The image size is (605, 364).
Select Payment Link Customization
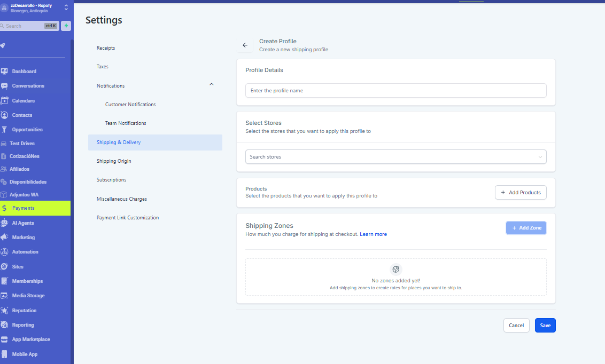click(128, 218)
